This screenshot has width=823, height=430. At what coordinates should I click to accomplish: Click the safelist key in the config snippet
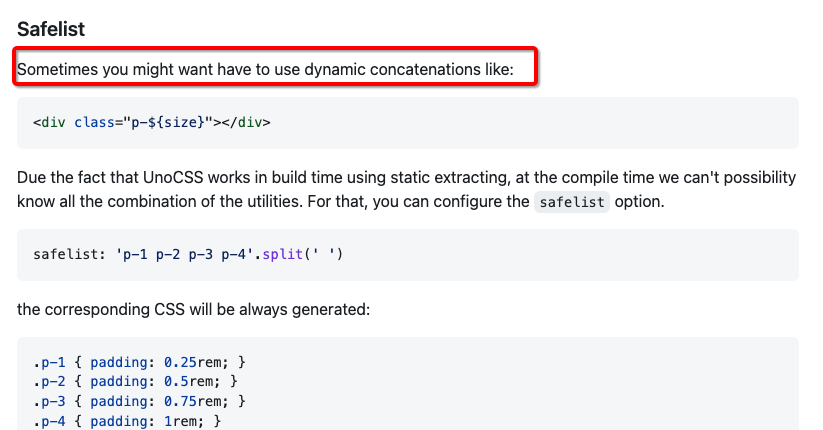coord(65,255)
